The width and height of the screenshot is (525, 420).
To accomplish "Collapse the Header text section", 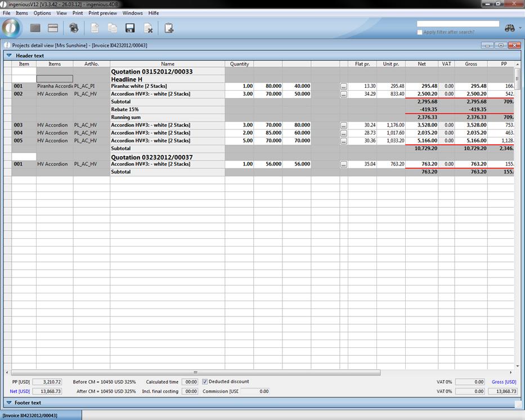I will (9, 56).
